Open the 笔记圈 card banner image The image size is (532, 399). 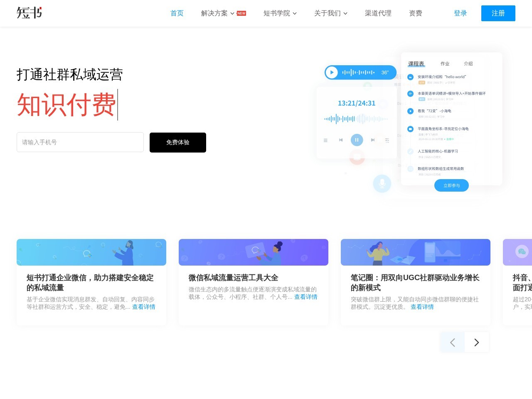point(416,252)
